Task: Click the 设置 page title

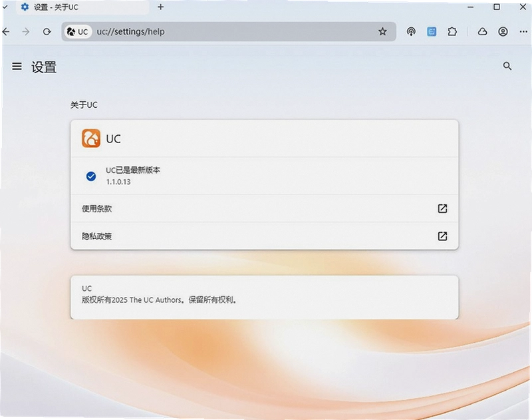Action: (x=44, y=67)
